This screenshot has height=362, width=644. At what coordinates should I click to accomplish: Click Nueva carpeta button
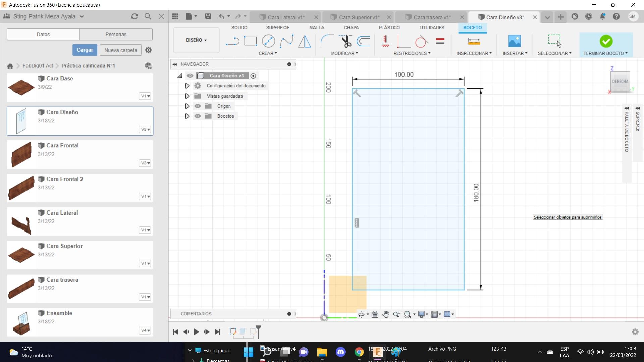(120, 50)
